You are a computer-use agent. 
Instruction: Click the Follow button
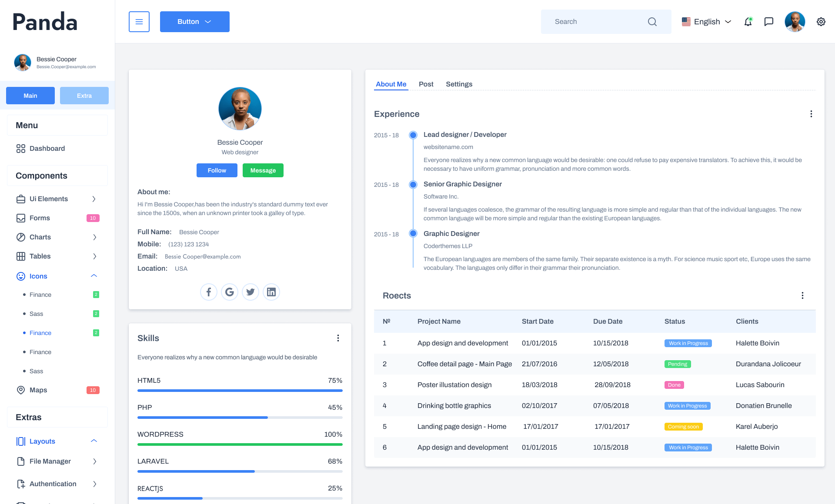[x=217, y=170]
